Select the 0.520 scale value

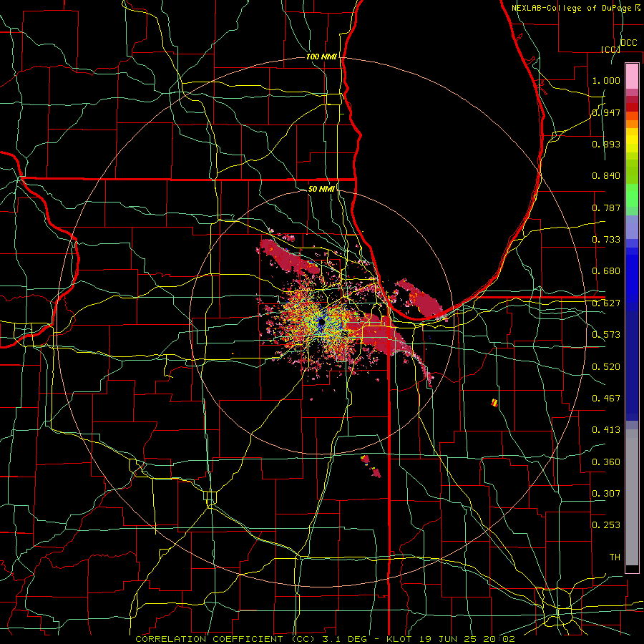(606, 367)
